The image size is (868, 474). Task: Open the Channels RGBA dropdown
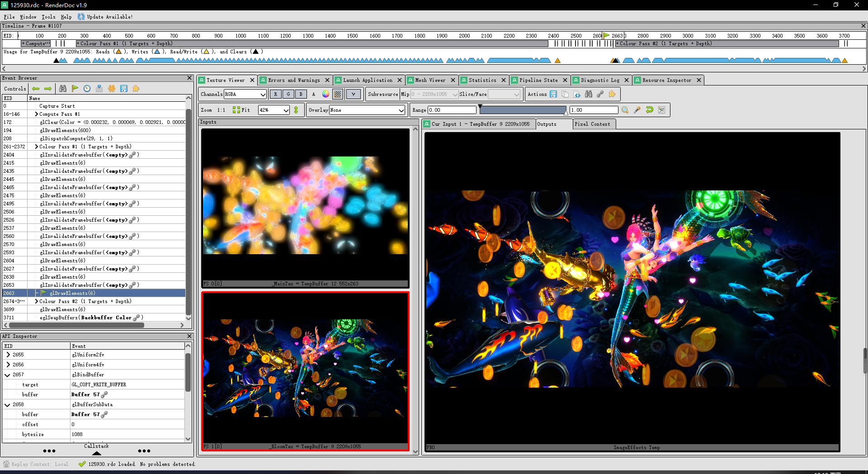coord(245,94)
